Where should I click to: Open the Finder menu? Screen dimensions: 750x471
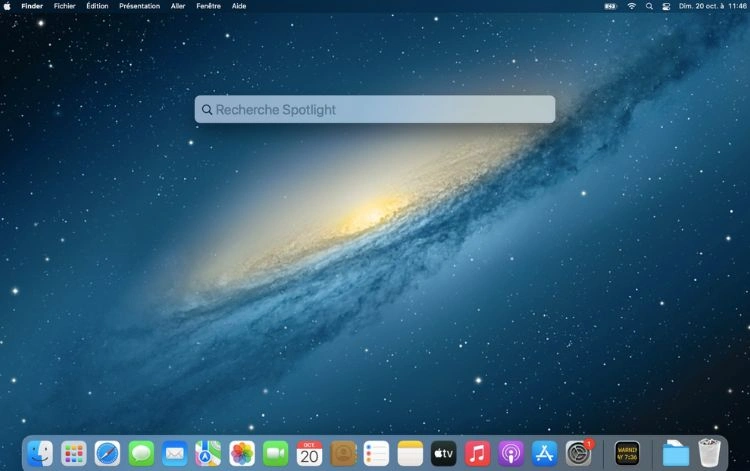point(32,6)
